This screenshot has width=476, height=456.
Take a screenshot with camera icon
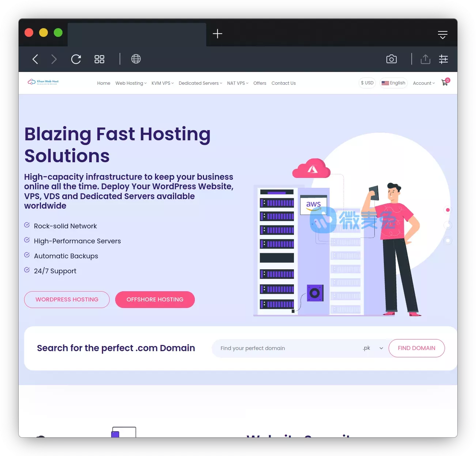coord(391,59)
